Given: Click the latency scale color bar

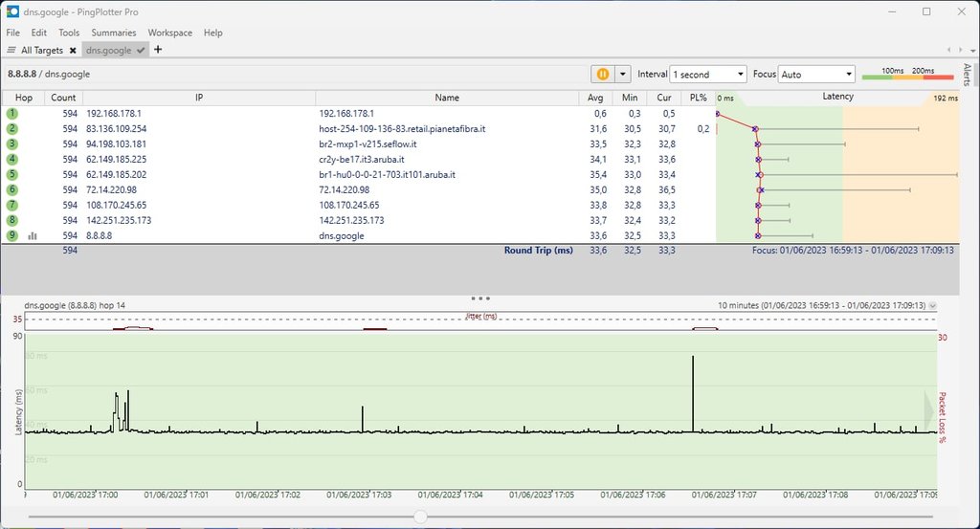Looking at the screenshot, I should pyautogui.click(x=907, y=77).
